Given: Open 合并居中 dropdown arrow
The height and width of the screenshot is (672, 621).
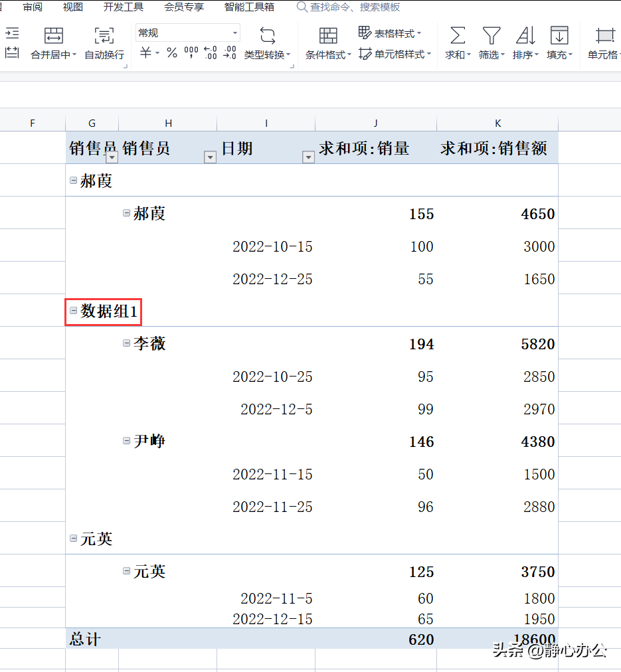Looking at the screenshot, I should [74, 54].
